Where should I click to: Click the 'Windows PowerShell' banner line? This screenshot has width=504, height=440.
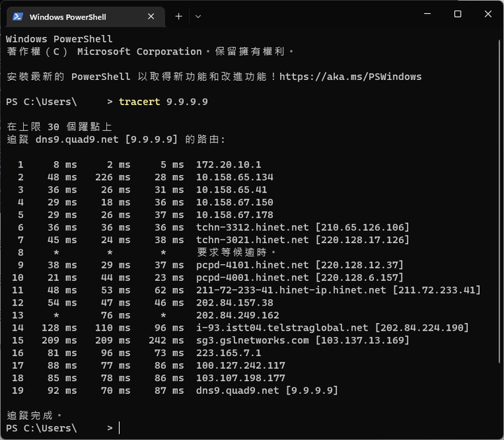(59, 39)
